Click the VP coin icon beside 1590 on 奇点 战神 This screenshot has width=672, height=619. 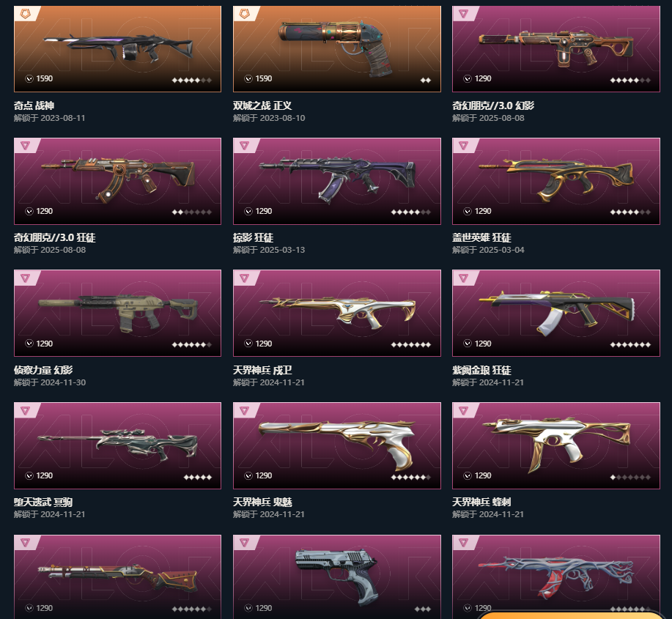[29, 79]
